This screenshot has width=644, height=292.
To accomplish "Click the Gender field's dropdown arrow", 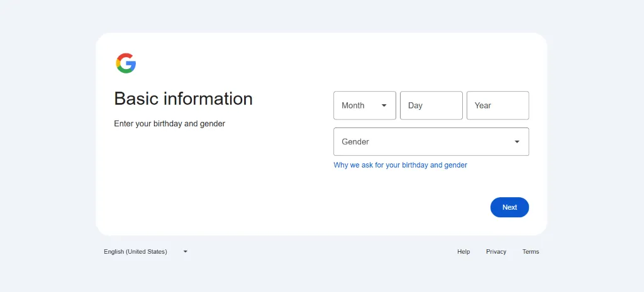I will click(x=517, y=142).
